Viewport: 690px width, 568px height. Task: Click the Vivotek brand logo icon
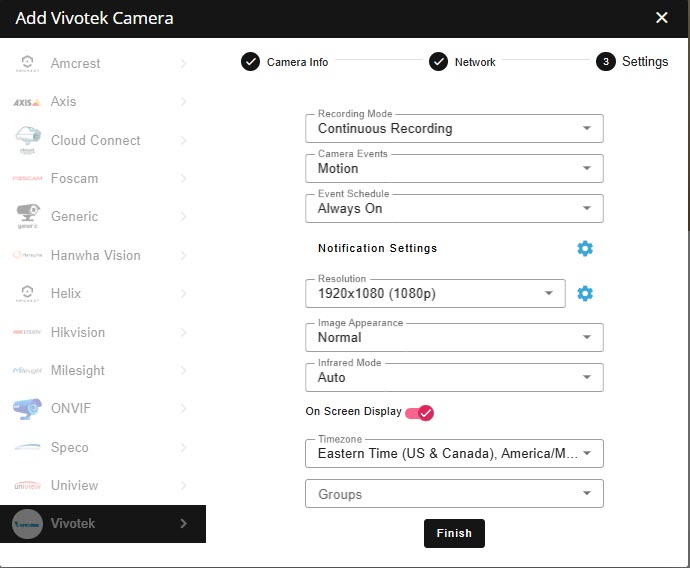[27, 524]
